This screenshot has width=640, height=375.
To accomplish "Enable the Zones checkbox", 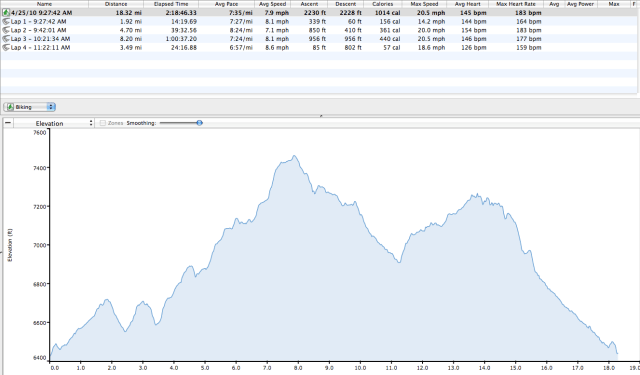I will pos(103,123).
